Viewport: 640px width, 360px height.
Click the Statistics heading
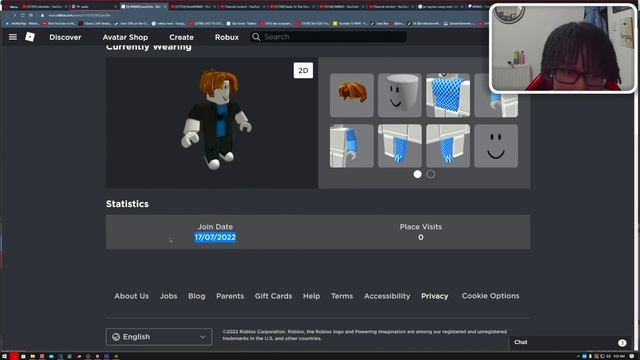127,204
